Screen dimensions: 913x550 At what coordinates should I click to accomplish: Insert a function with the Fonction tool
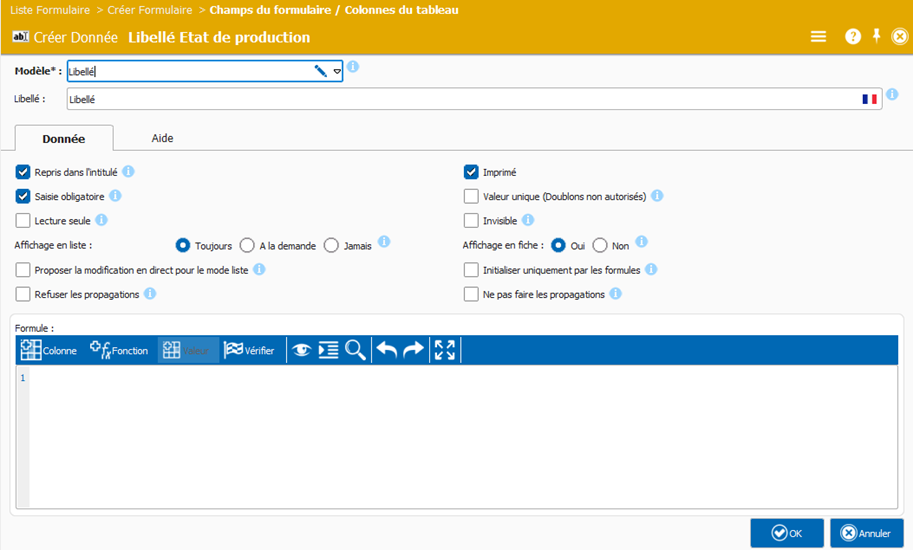tap(119, 350)
